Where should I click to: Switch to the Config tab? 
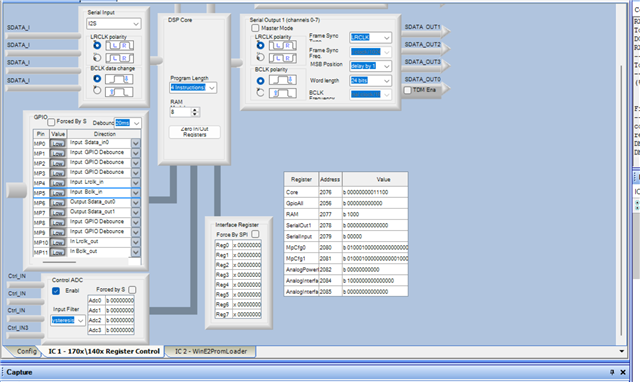[27, 351]
